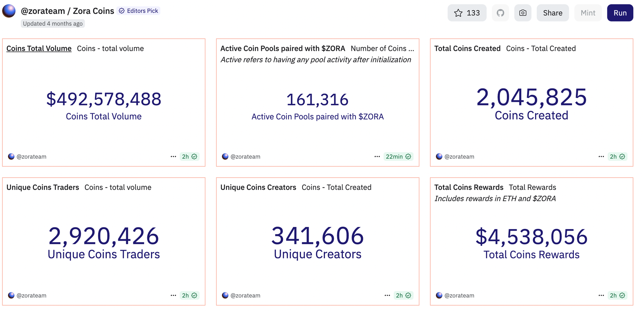Click the camera screenshot icon
This screenshot has width=644, height=313.
pyautogui.click(x=523, y=13)
